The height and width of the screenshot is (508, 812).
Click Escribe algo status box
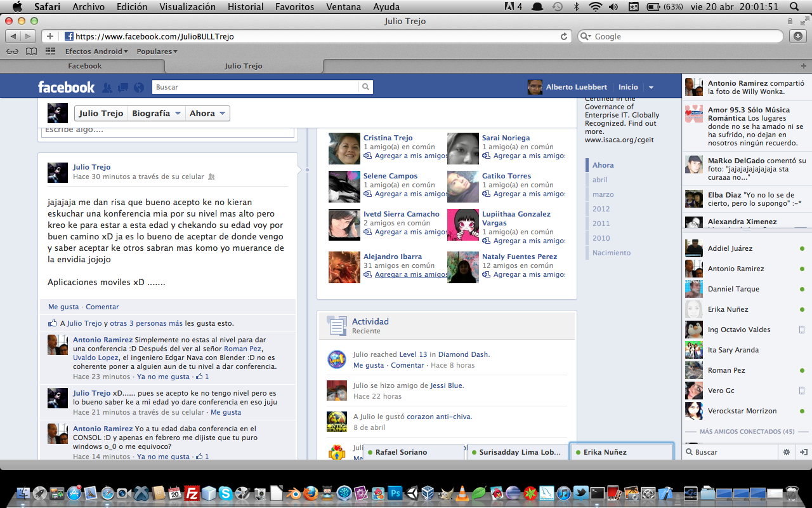click(168, 130)
